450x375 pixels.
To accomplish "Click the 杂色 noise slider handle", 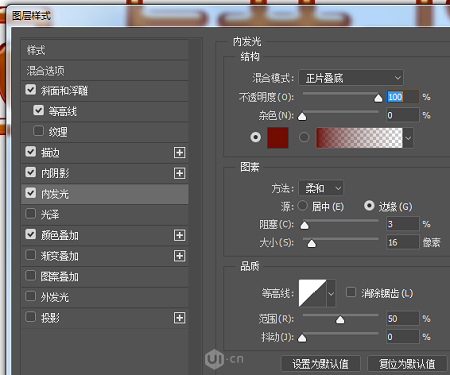I will coord(302,116).
